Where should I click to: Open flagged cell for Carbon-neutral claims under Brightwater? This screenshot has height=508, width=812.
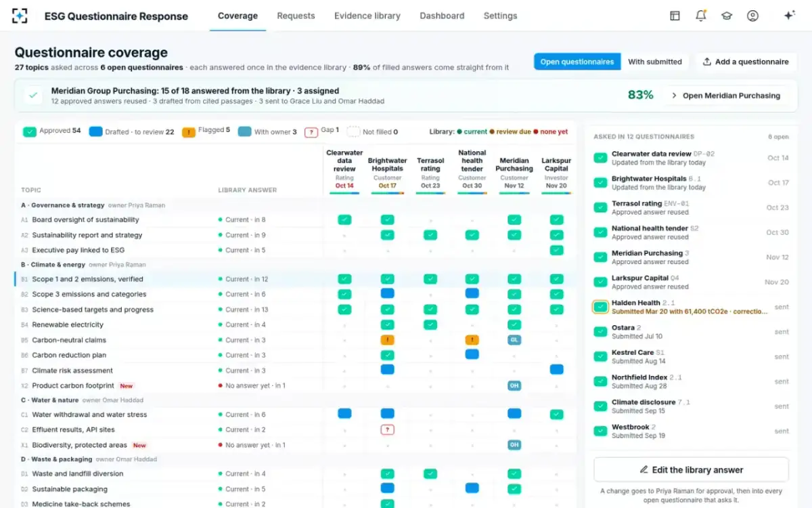click(x=387, y=340)
